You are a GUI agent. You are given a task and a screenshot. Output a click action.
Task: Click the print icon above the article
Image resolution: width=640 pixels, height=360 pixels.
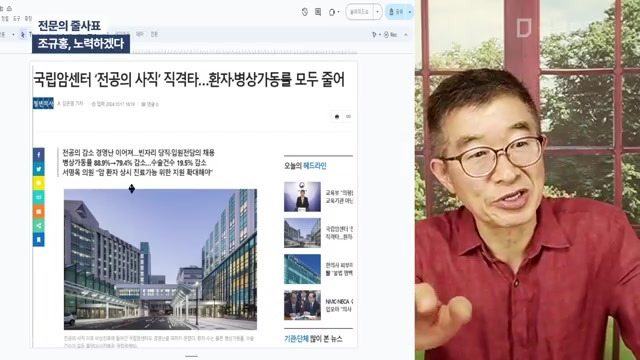[x=337, y=117]
